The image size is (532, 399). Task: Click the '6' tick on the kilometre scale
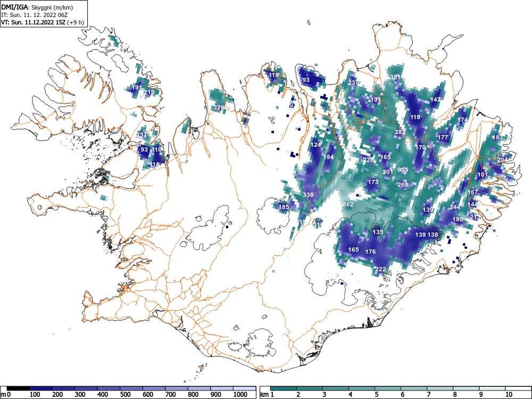[403, 395]
